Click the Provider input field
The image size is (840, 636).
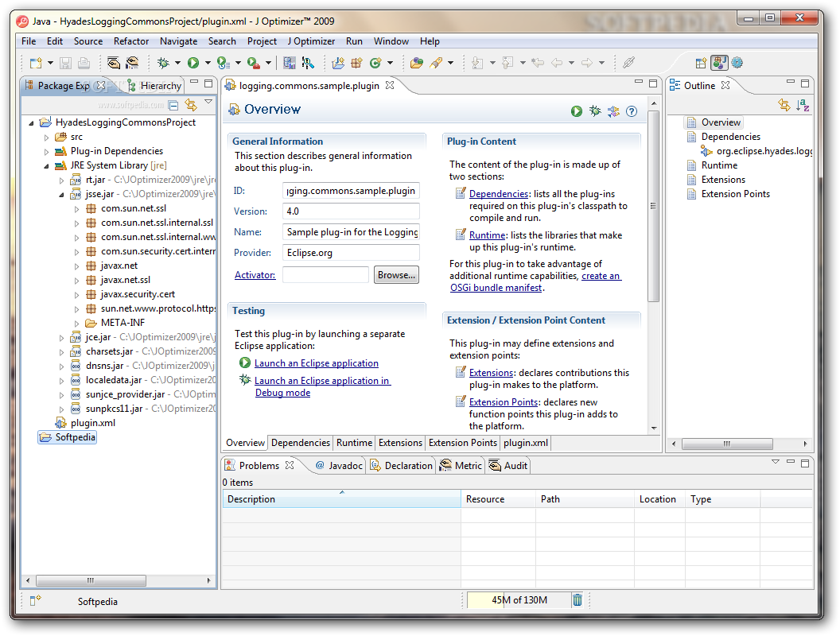351,253
